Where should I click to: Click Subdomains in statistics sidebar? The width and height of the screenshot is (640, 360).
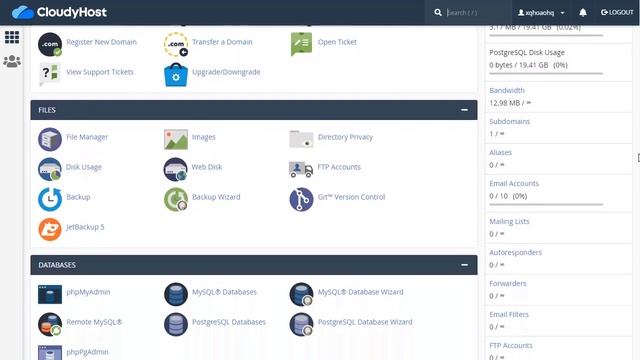pos(509,121)
